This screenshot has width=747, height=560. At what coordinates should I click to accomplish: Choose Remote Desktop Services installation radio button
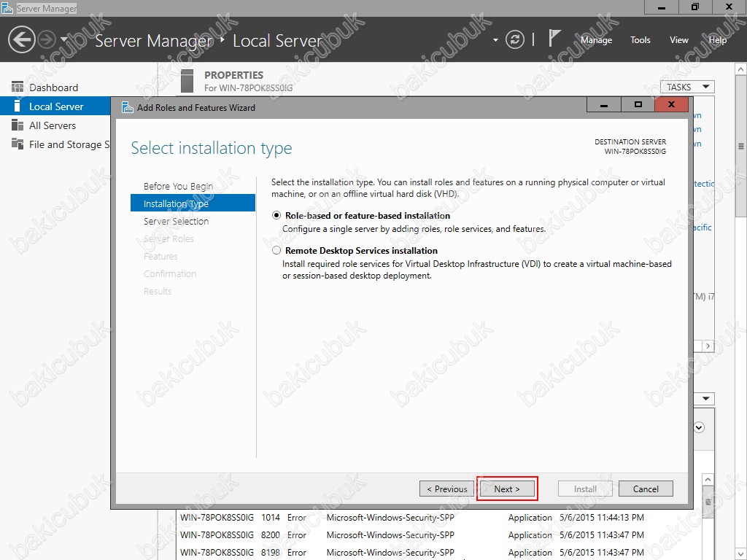coord(276,251)
